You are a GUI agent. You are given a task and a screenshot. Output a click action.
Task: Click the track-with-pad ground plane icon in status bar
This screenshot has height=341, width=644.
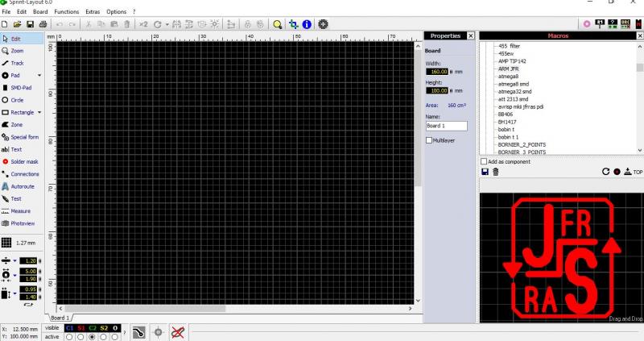(x=138, y=332)
